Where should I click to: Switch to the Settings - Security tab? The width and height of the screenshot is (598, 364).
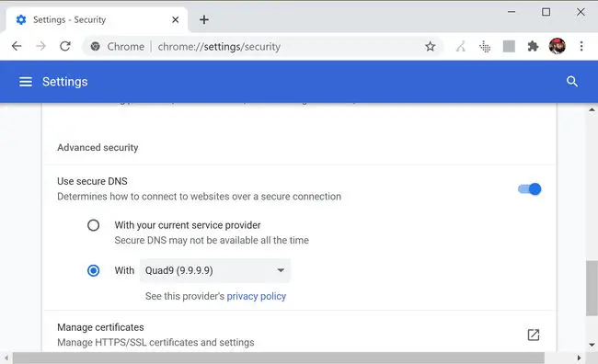98,20
